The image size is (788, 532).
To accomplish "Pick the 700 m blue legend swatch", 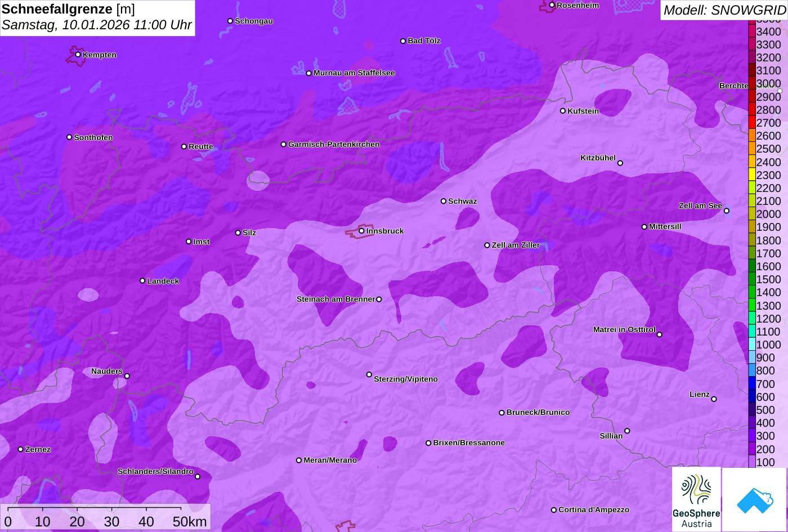I will (751, 383).
